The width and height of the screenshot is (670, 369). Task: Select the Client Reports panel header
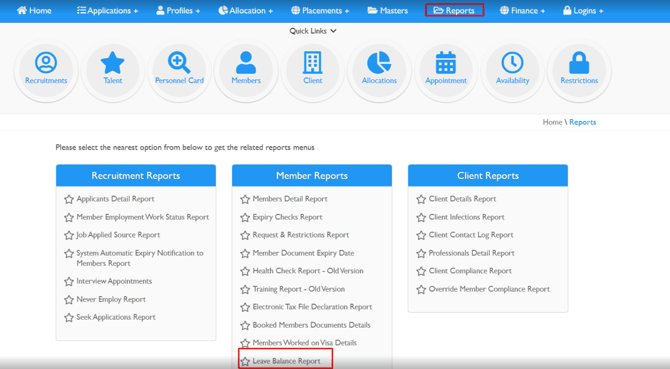488,176
